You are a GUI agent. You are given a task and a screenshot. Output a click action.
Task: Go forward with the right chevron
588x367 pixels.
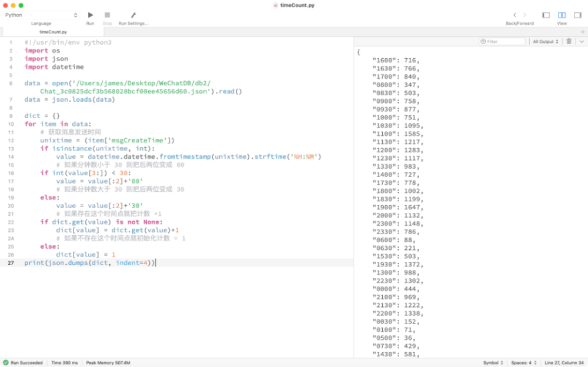[524, 15]
